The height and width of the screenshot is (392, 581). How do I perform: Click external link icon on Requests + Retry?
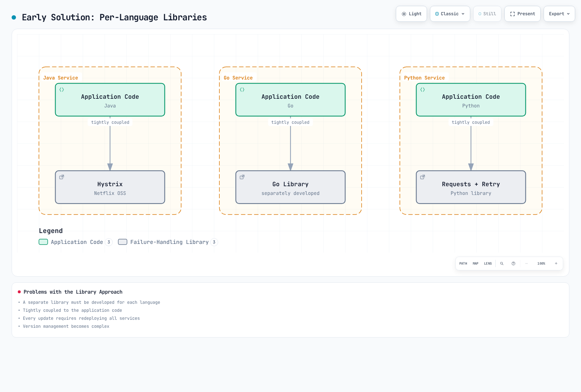423,177
